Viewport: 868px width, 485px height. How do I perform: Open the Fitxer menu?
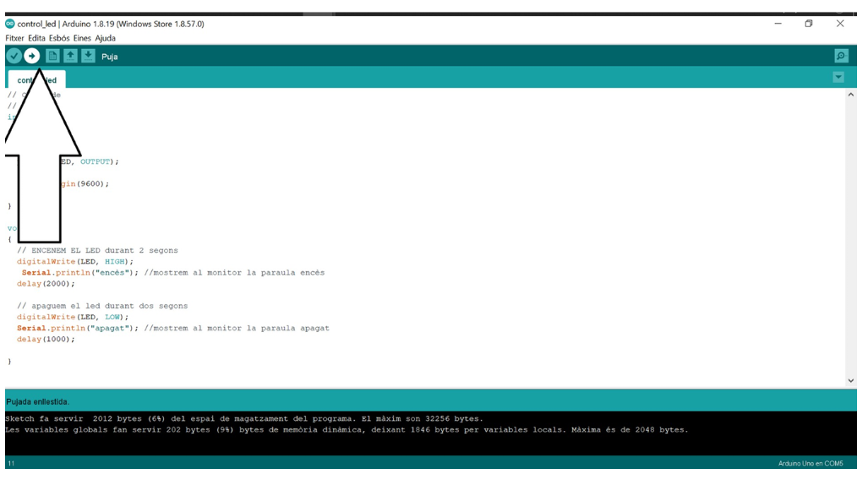pos(15,38)
